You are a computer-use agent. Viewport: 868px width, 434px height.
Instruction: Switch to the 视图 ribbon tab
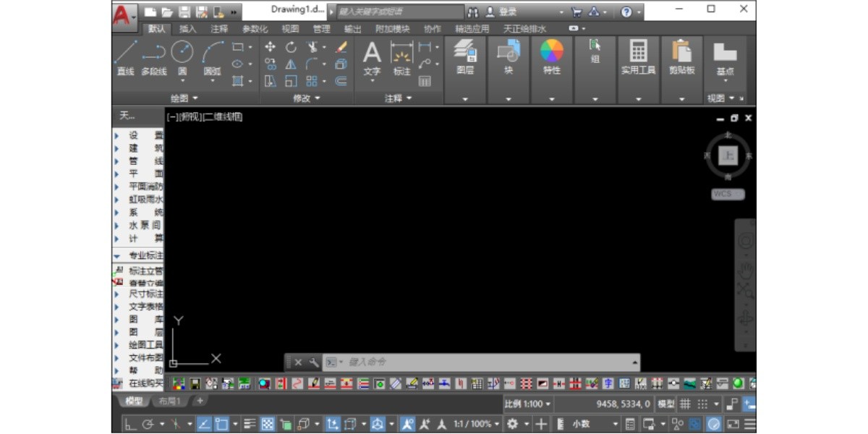(290, 29)
